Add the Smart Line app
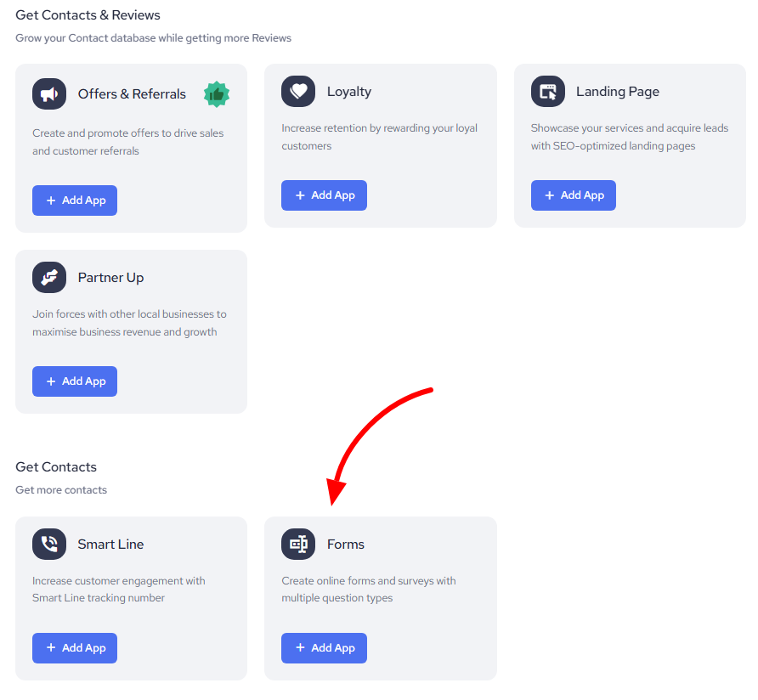 pyautogui.click(x=75, y=648)
